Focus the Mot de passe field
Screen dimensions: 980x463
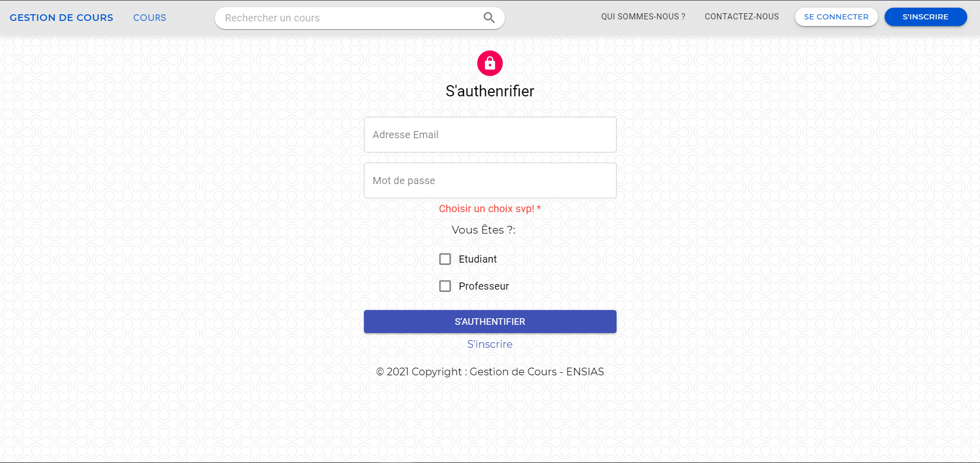(x=489, y=181)
